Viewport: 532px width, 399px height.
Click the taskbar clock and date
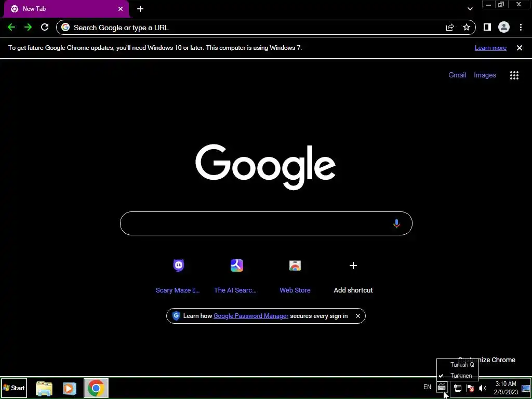click(x=506, y=388)
